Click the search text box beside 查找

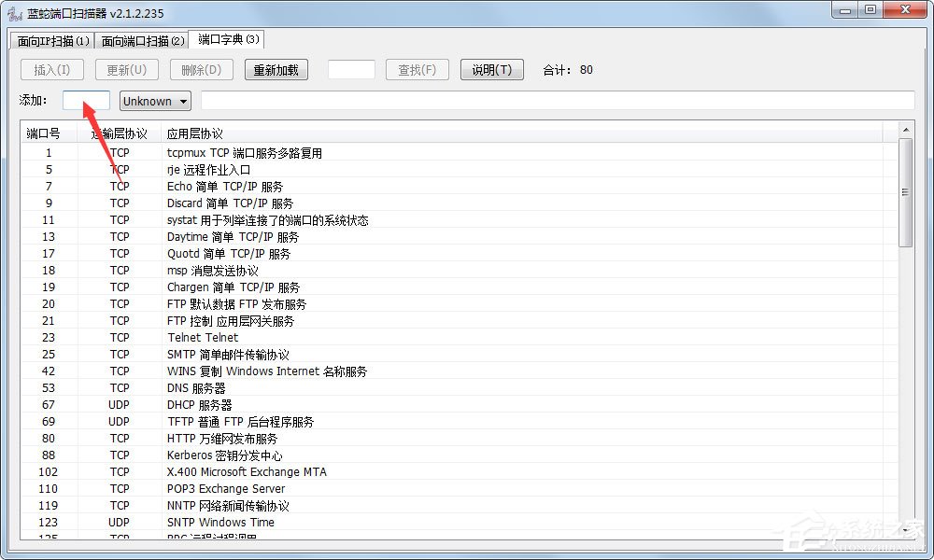coord(351,70)
